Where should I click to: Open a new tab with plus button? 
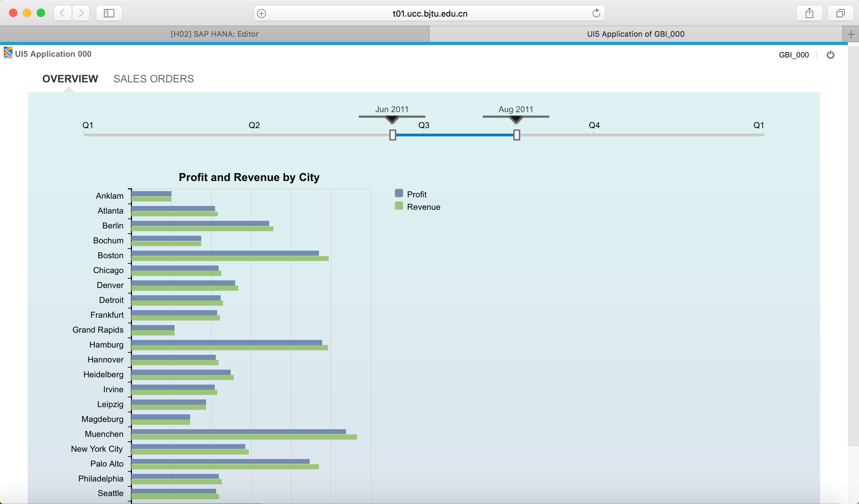851,34
